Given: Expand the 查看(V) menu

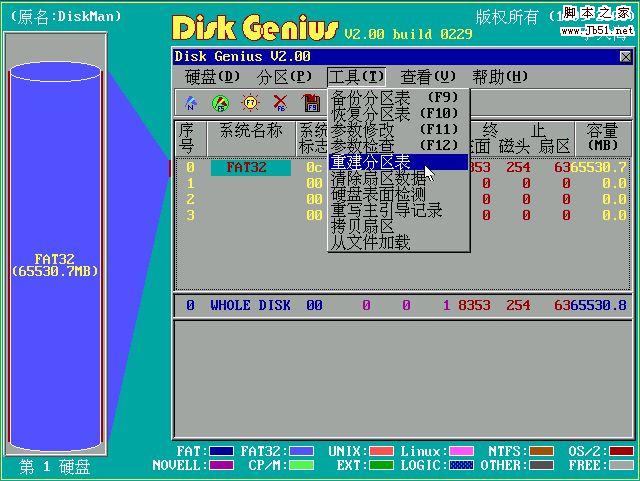Looking at the screenshot, I should pos(428,77).
